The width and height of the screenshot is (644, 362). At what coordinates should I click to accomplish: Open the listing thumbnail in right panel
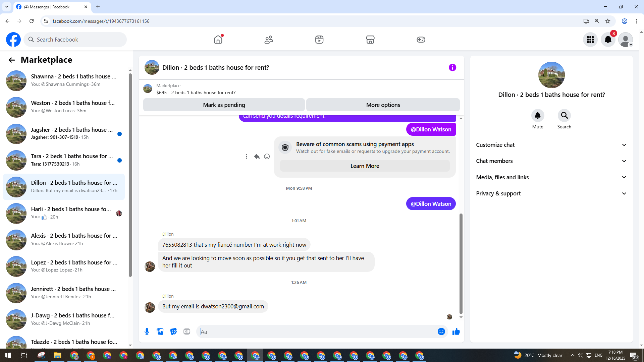(x=551, y=75)
